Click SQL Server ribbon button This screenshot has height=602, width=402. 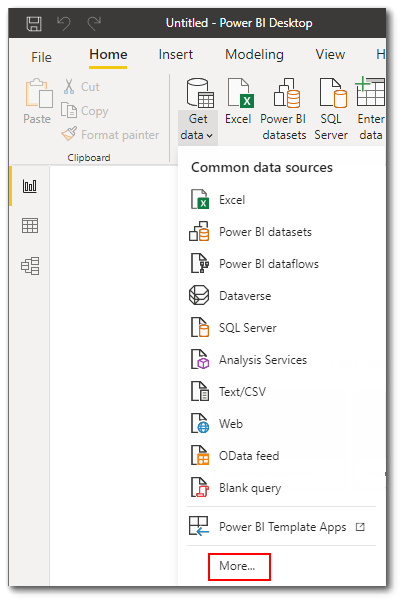point(331,109)
